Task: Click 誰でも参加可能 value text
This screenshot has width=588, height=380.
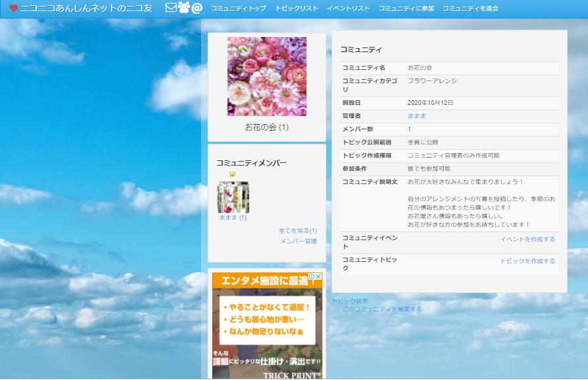Action: pyautogui.click(x=429, y=169)
